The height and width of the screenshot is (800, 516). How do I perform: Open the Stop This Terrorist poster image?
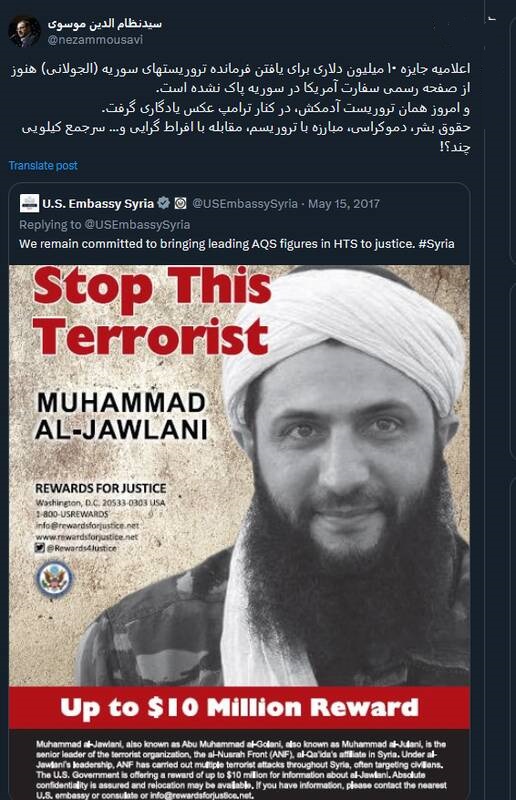point(239,532)
